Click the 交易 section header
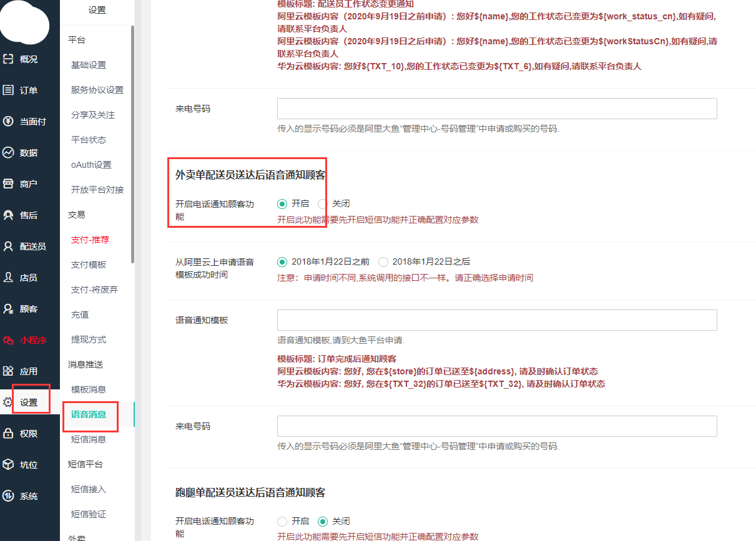The image size is (756, 541). (77, 215)
